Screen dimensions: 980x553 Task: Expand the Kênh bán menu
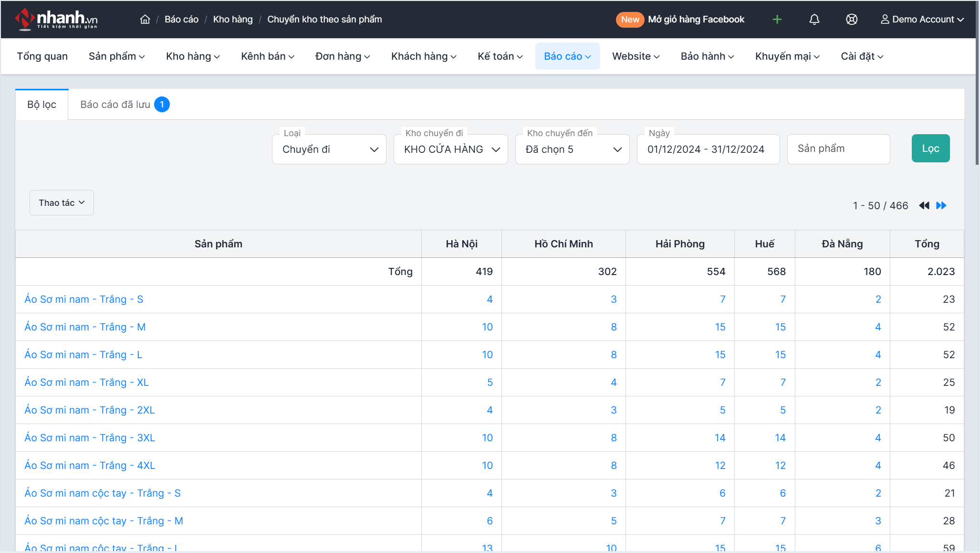pyautogui.click(x=268, y=56)
